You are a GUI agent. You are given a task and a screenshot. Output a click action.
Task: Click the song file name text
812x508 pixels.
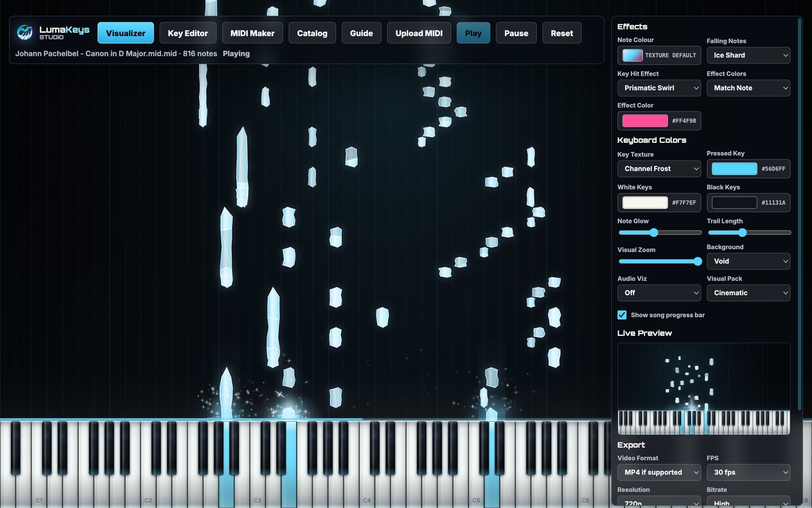click(x=96, y=53)
